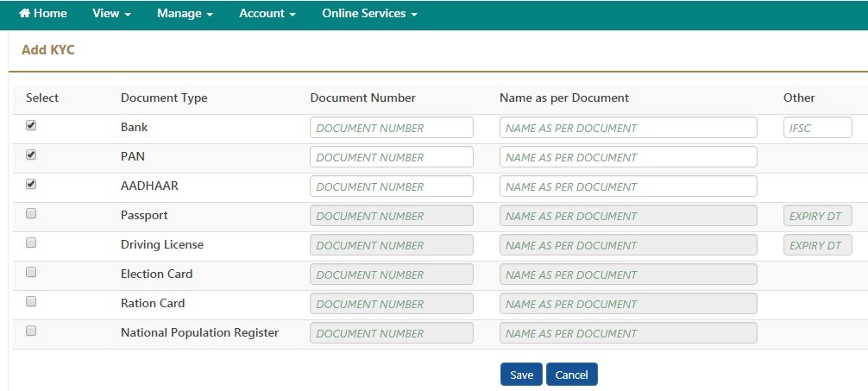Expand the Account menu

[x=267, y=14]
